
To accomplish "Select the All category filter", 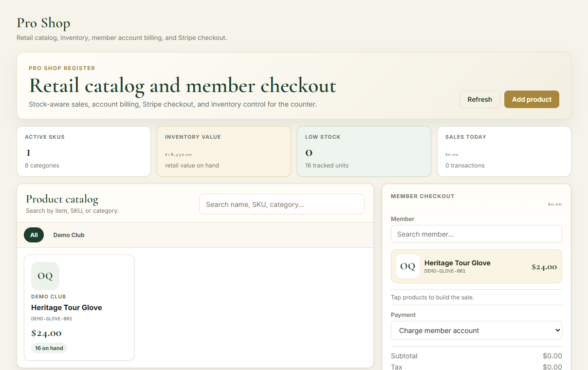I will tap(34, 235).
